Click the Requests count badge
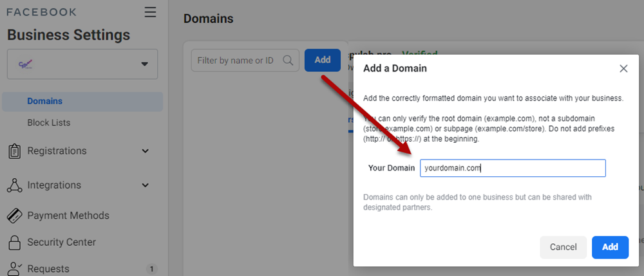This screenshot has width=644, height=276. click(151, 270)
